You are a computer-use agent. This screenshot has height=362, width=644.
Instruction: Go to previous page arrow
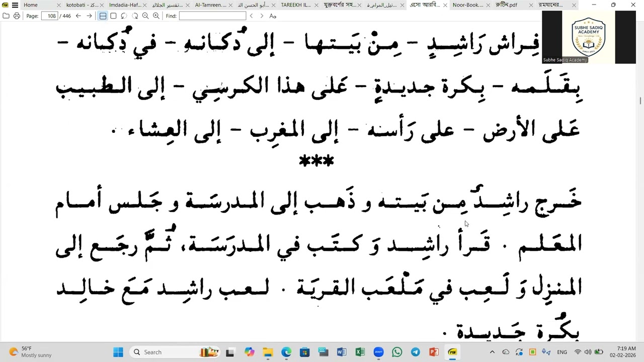[x=78, y=16]
